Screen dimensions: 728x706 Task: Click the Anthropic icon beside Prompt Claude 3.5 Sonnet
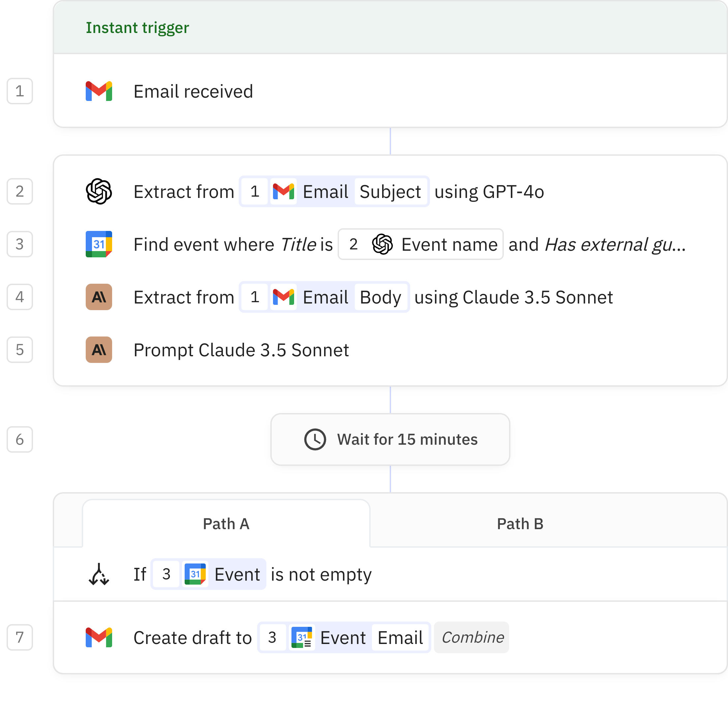click(99, 350)
